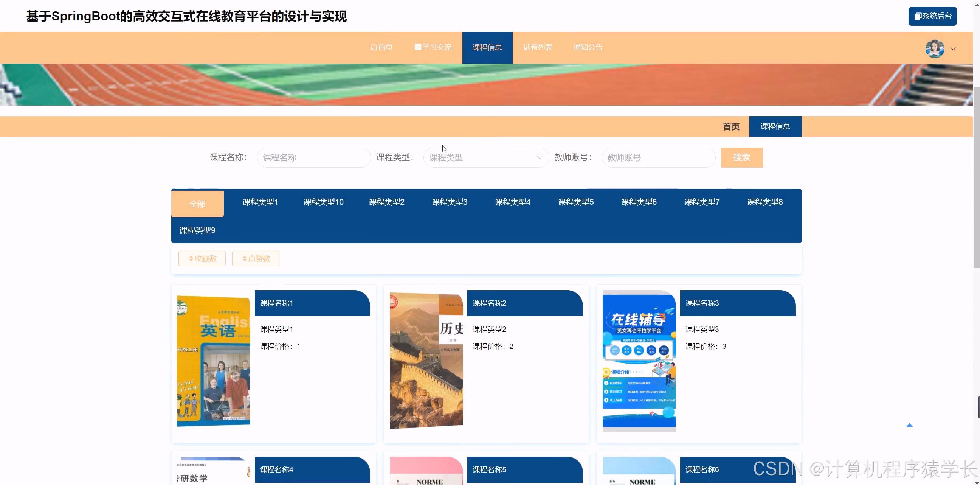Click the back-to-top arrow icon
The height and width of the screenshot is (485, 980).
[x=910, y=425]
